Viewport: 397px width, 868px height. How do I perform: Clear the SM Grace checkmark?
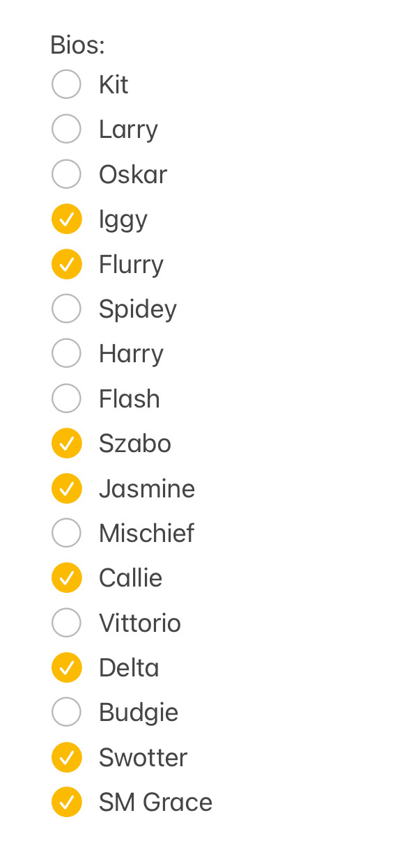click(x=67, y=802)
